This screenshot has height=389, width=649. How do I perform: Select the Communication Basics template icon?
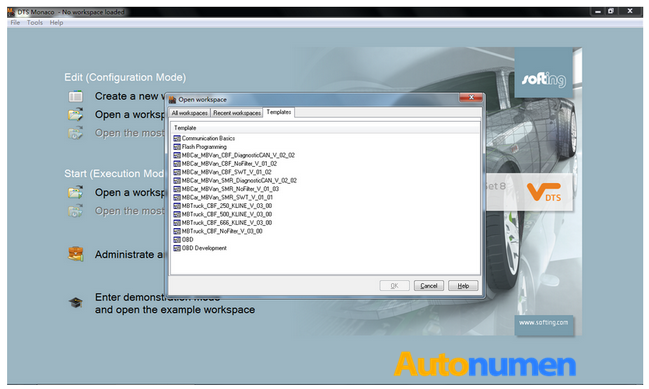click(177, 138)
